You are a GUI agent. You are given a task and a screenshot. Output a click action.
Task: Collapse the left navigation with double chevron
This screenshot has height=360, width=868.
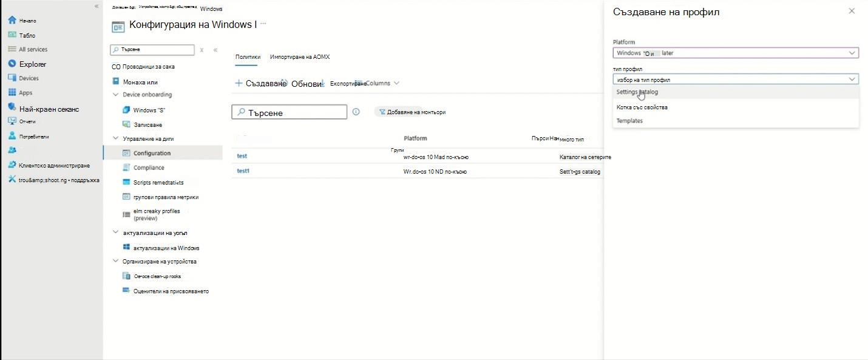pyautogui.click(x=96, y=6)
